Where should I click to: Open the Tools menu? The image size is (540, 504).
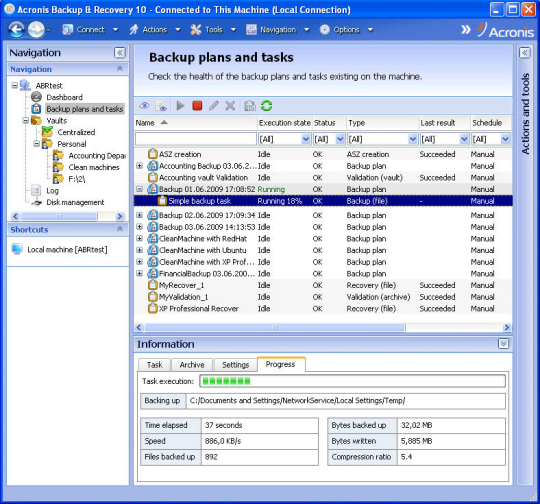(x=214, y=30)
